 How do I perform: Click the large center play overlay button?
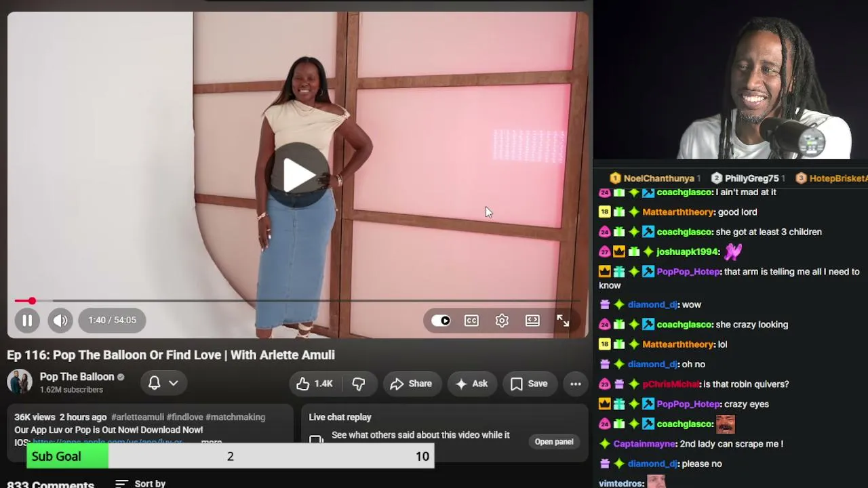[298, 175]
